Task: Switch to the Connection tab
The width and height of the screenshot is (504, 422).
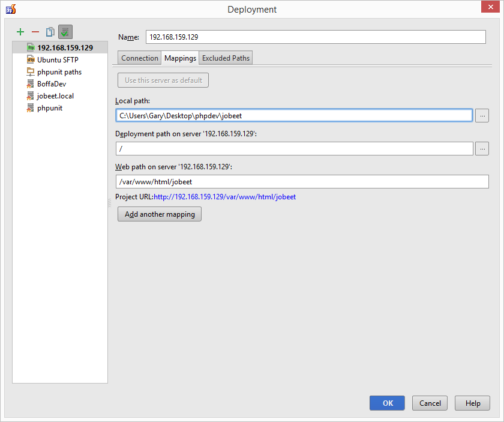Action: 139,58
